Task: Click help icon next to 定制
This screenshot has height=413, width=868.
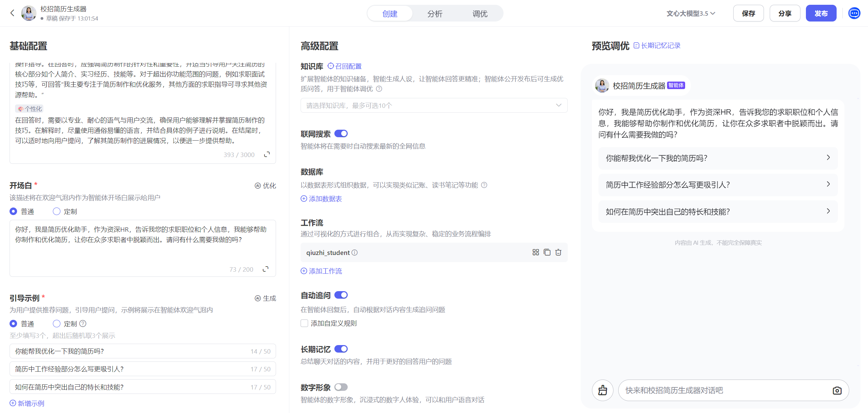Action: click(83, 324)
